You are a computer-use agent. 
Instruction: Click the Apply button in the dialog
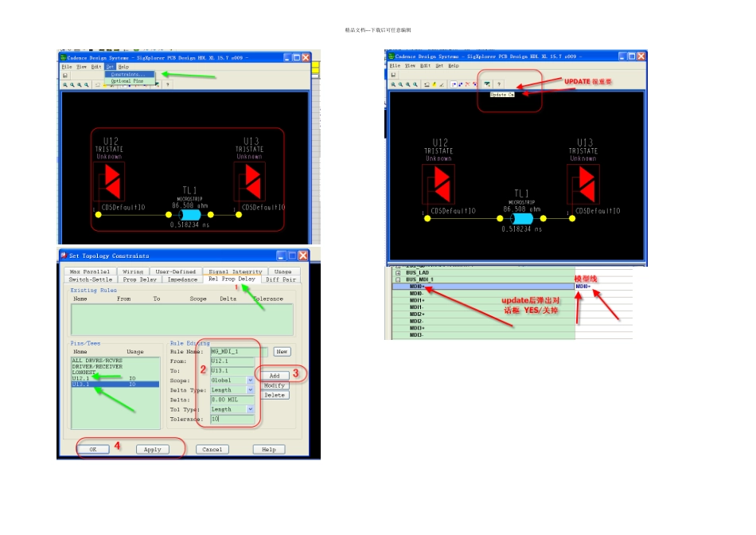tap(153, 449)
